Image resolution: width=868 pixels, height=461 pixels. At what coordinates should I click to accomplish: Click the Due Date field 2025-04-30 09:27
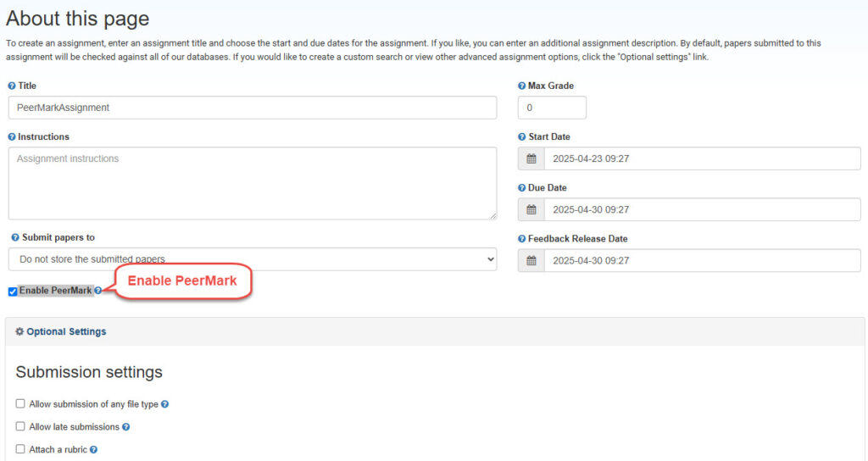tap(702, 210)
